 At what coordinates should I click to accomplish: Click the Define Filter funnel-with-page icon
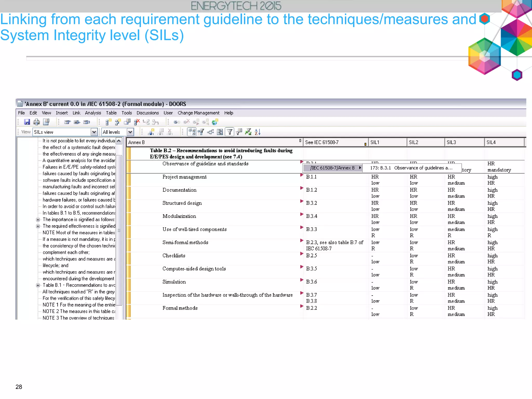[239, 132]
